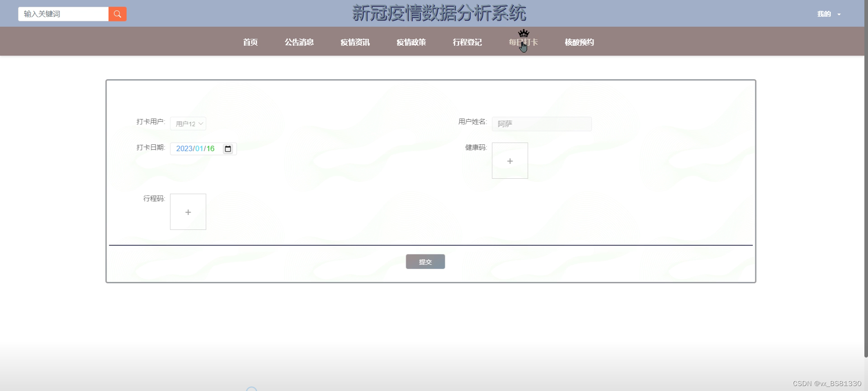Open the 我的 user dropdown menu
This screenshot has height=391, width=868.
[x=829, y=14]
